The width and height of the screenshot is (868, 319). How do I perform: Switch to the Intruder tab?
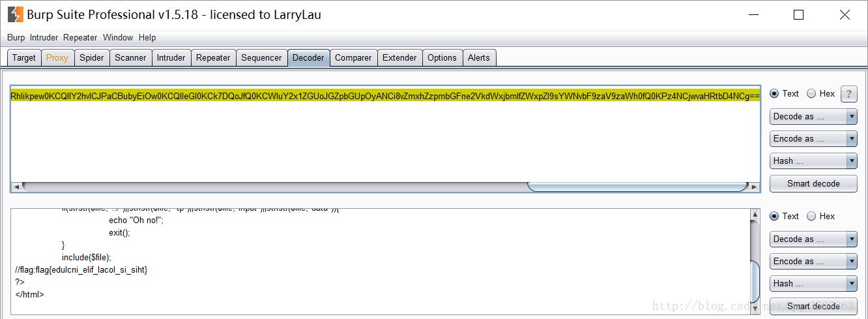pyautogui.click(x=171, y=57)
